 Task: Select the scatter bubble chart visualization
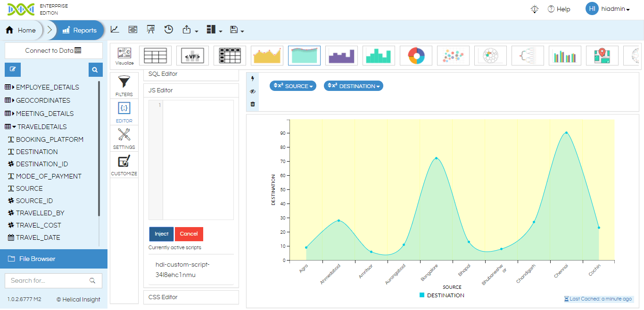453,56
